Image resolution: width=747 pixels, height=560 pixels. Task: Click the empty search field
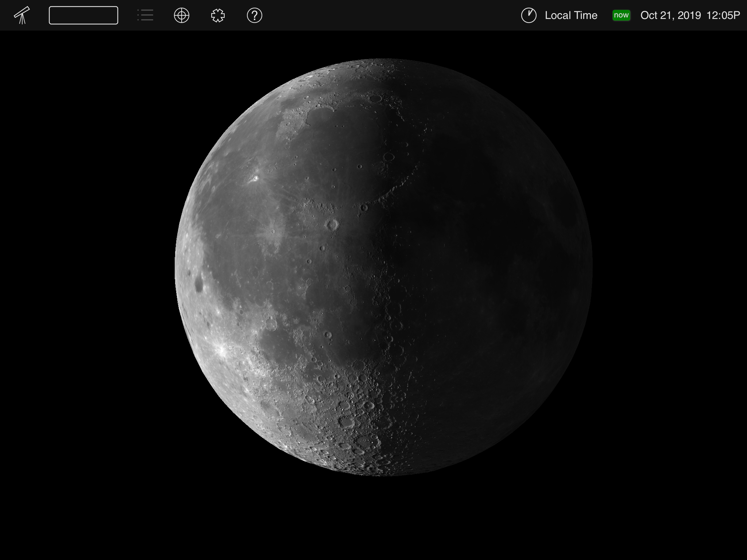(x=83, y=15)
